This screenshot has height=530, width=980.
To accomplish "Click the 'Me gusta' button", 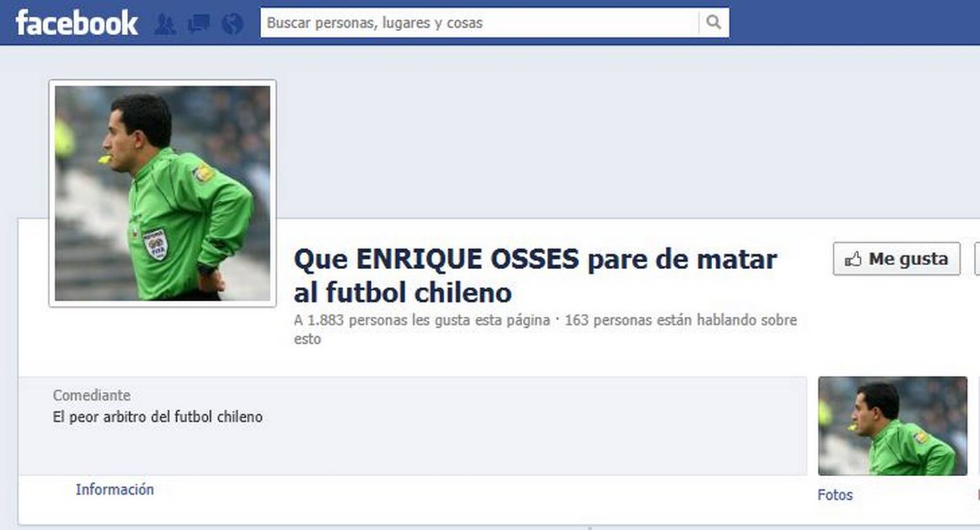I will (896, 259).
